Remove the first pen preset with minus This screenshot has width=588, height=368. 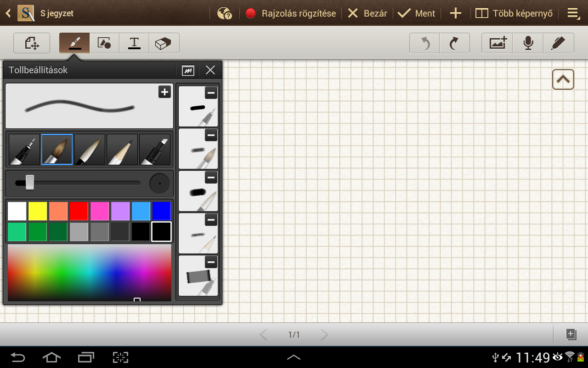211,93
